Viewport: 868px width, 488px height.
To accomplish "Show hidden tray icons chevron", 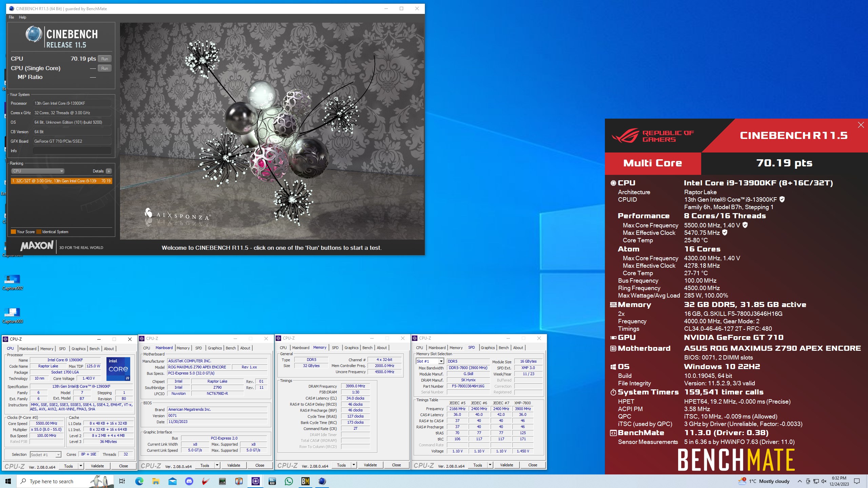I will [x=800, y=481].
